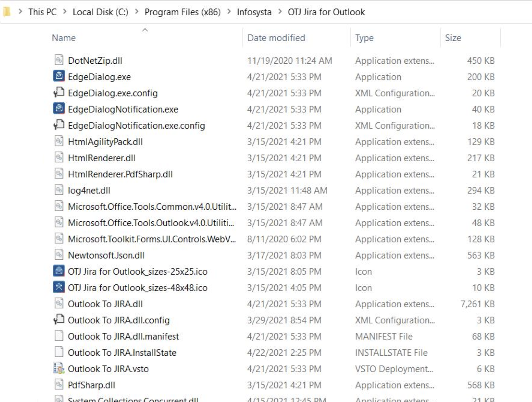Expand the chevron after Infosysta
The height and width of the screenshot is (402, 532).
click(280, 12)
